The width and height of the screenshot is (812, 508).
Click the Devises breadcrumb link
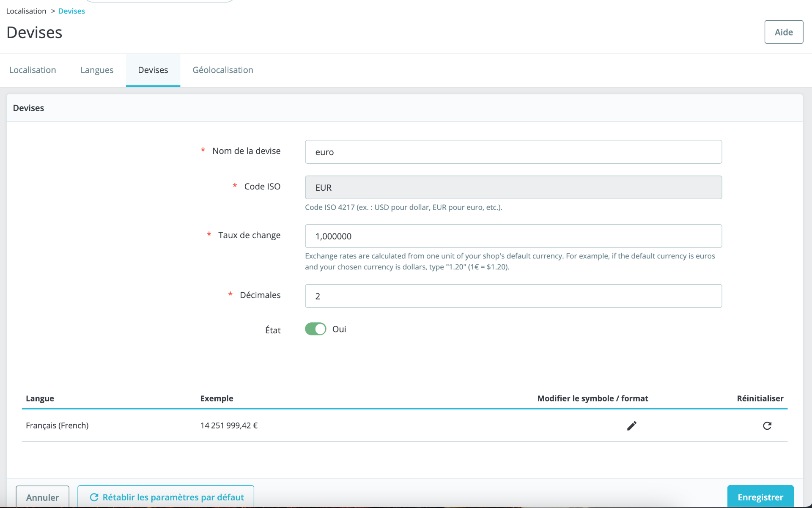71,11
